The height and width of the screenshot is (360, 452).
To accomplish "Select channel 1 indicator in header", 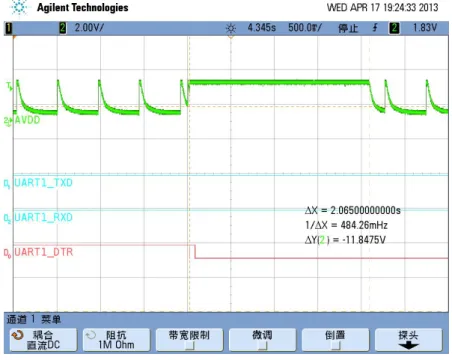I will pyautogui.click(x=9, y=28).
